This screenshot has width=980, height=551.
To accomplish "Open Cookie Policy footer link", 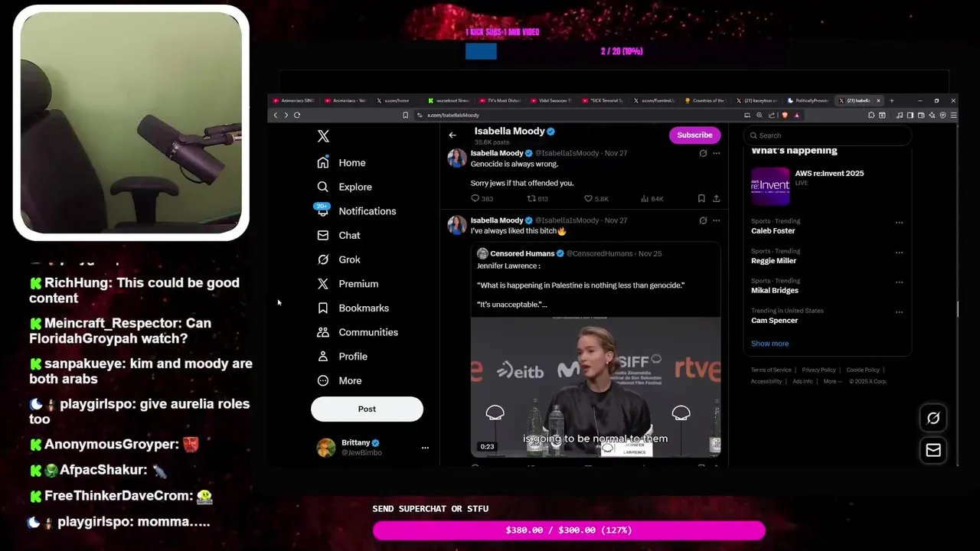I will [x=863, y=370].
